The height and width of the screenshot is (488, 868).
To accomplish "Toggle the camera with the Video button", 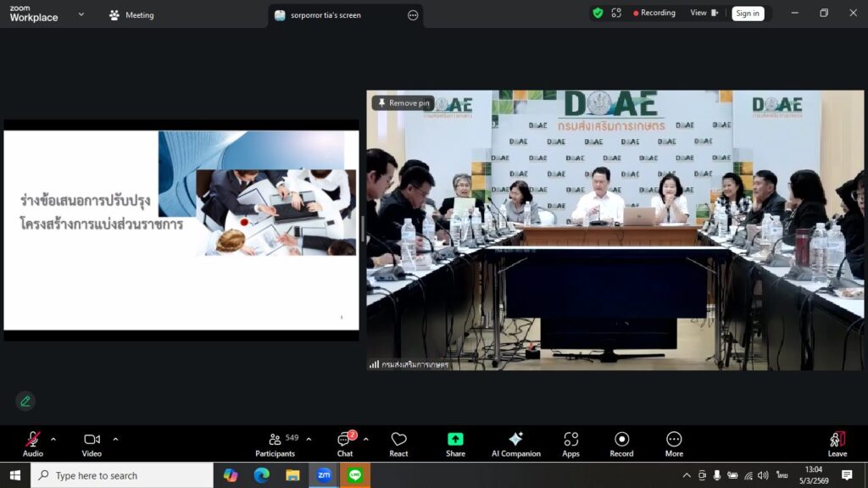I will coord(92,443).
